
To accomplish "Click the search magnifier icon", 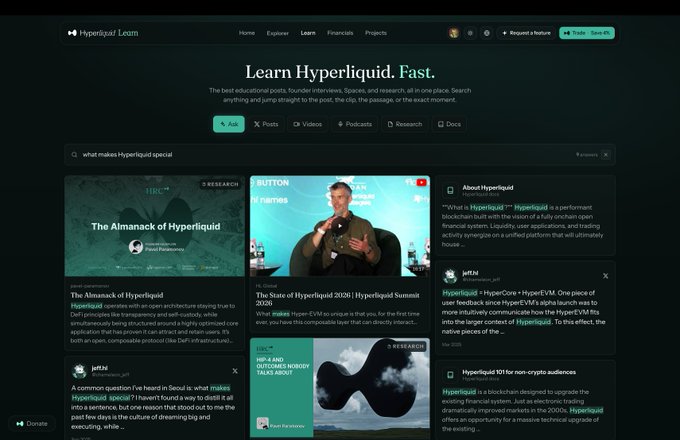I will tap(74, 155).
